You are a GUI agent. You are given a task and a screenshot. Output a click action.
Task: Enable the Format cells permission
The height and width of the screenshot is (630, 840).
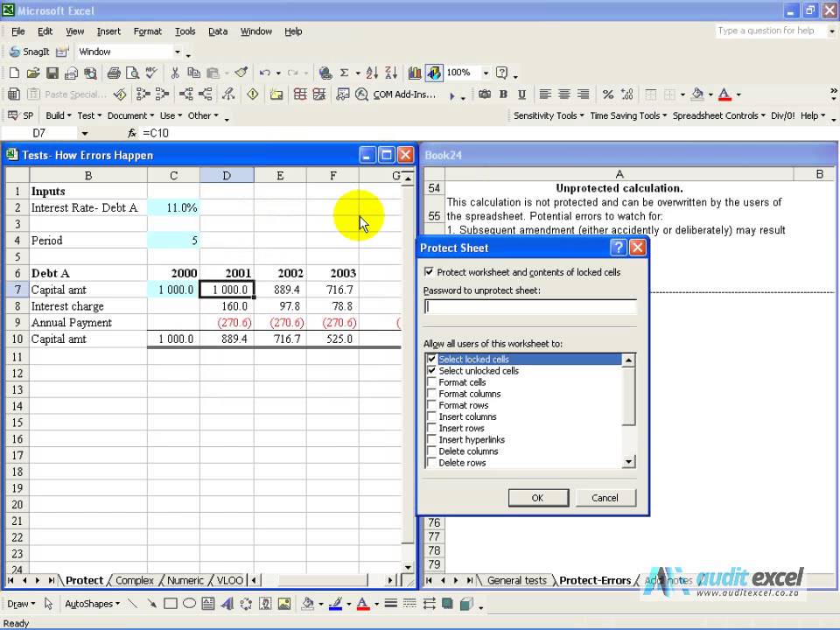click(431, 382)
